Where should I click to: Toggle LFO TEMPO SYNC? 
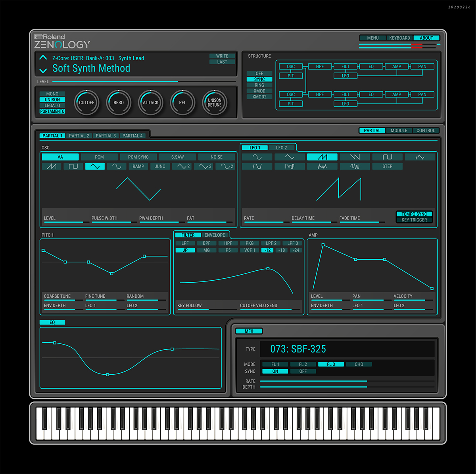click(x=414, y=214)
